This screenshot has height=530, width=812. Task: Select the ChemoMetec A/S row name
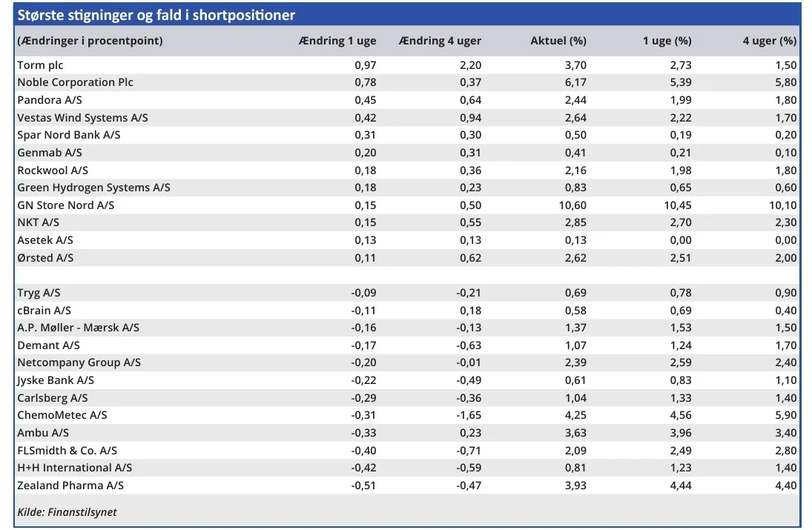62,415
